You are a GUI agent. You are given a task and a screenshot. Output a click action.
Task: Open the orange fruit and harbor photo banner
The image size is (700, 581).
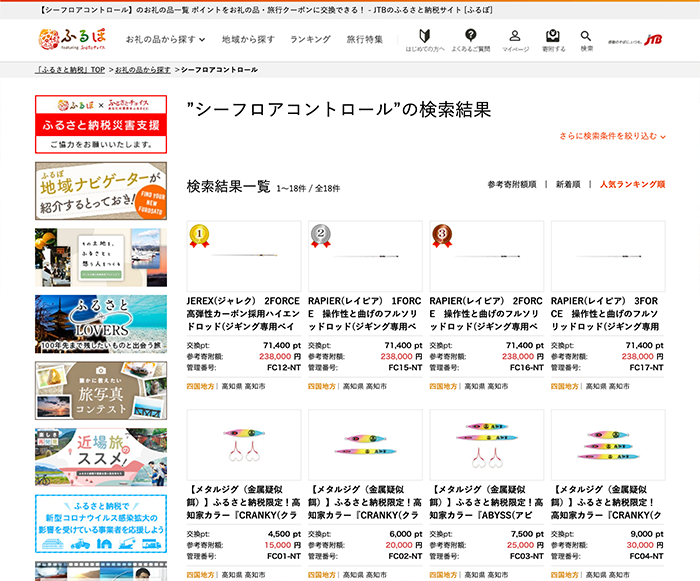101,257
